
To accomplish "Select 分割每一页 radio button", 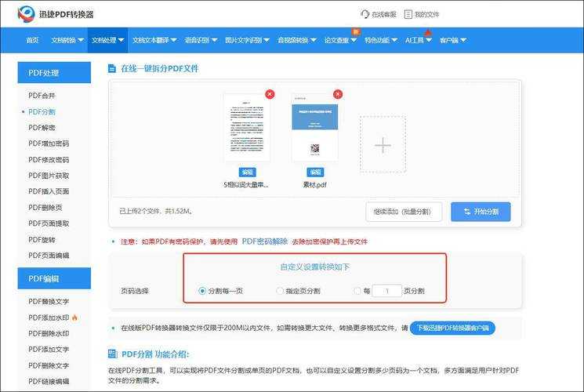I will coord(202,291).
